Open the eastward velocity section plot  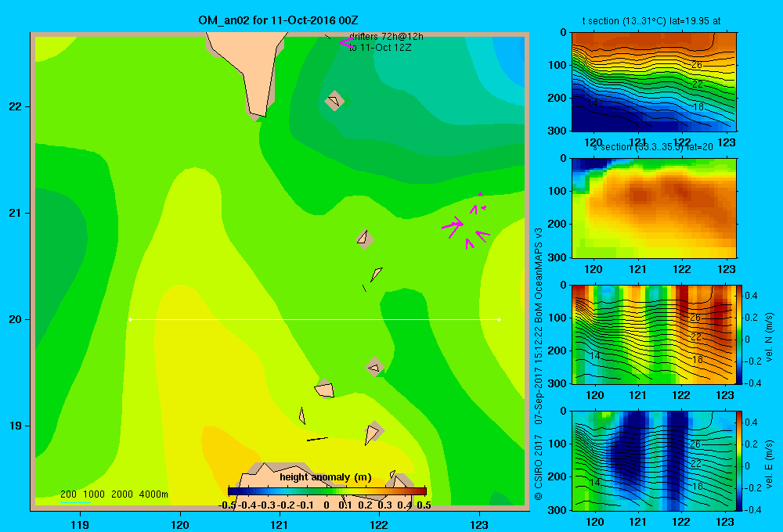(x=654, y=461)
